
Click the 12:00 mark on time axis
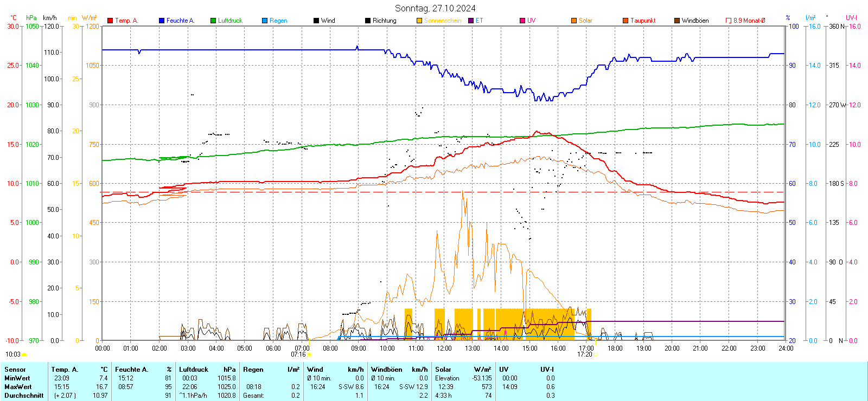click(x=444, y=348)
